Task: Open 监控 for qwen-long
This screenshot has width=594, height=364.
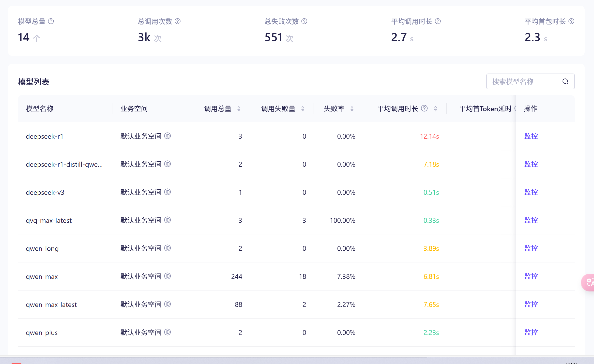Action: pos(531,248)
